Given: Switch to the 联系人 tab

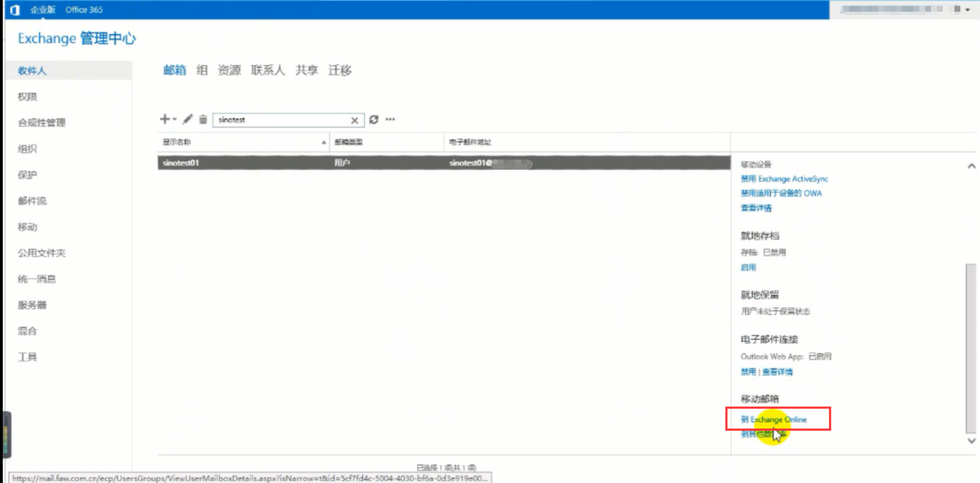Looking at the screenshot, I should [268, 70].
